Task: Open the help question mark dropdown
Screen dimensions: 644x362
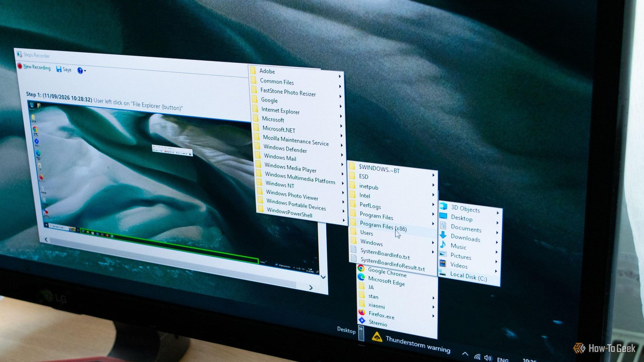Action: click(81, 71)
